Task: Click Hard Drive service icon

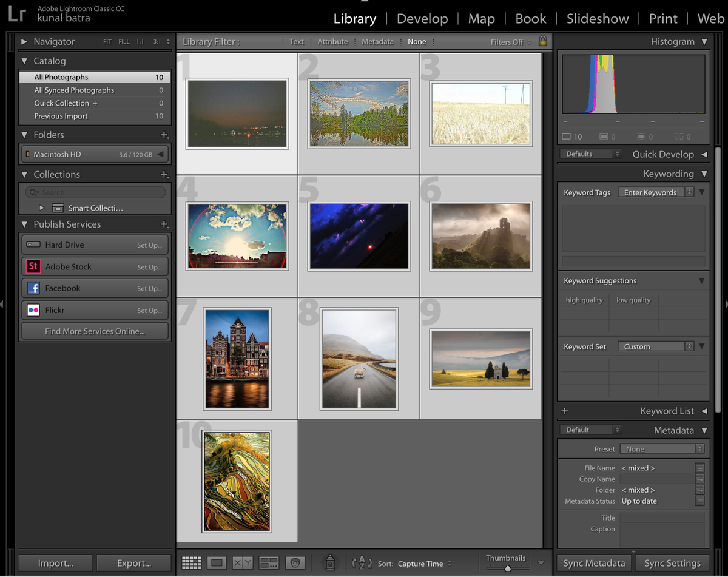Action: click(x=33, y=245)
